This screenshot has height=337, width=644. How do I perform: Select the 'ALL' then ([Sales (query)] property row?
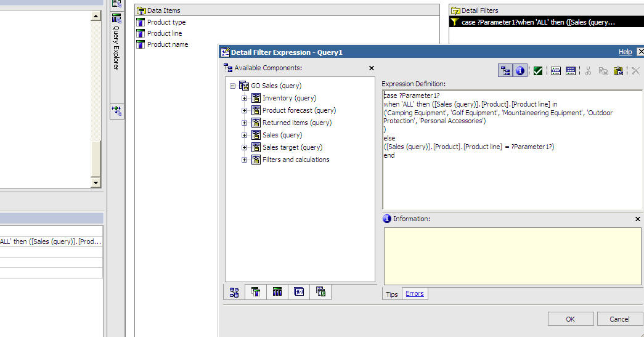click(x=51, y=242)
